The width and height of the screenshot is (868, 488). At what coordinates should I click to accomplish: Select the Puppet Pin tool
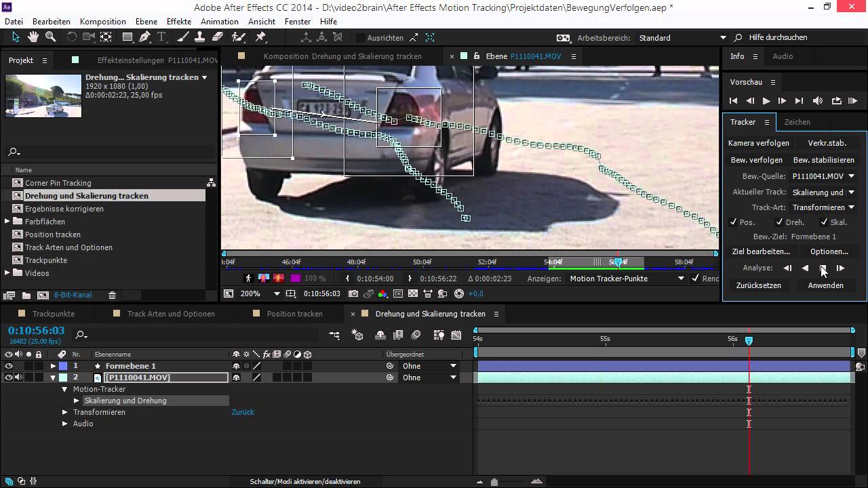point(261,37)
